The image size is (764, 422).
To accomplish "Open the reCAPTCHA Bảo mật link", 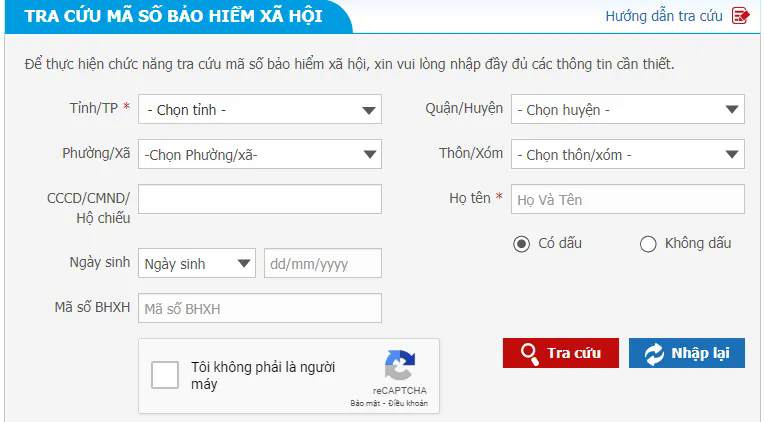I will tap(364, 403).
